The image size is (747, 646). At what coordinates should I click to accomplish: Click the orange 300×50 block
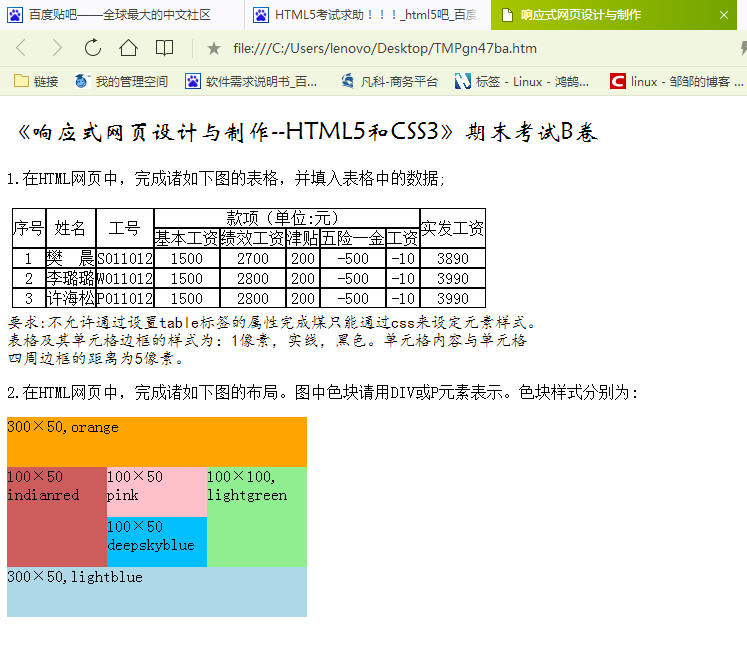tap(157, 442)
